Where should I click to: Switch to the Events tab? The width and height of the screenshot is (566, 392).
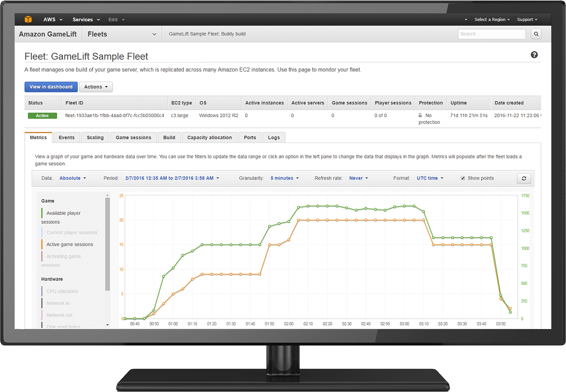(66, 137)
